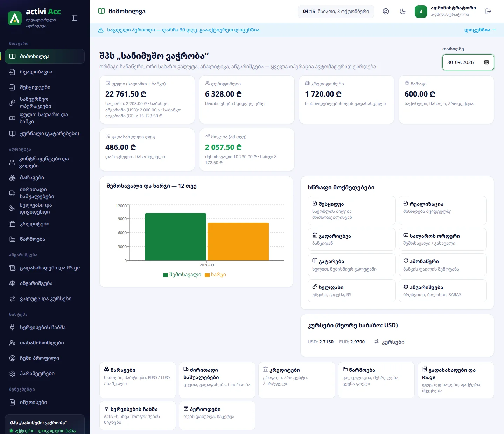The width and height of the screenshot is (504, 434).
Task: Click the ფული: სალარო და ბანკი sidebar icon
Action: point(12,118)
